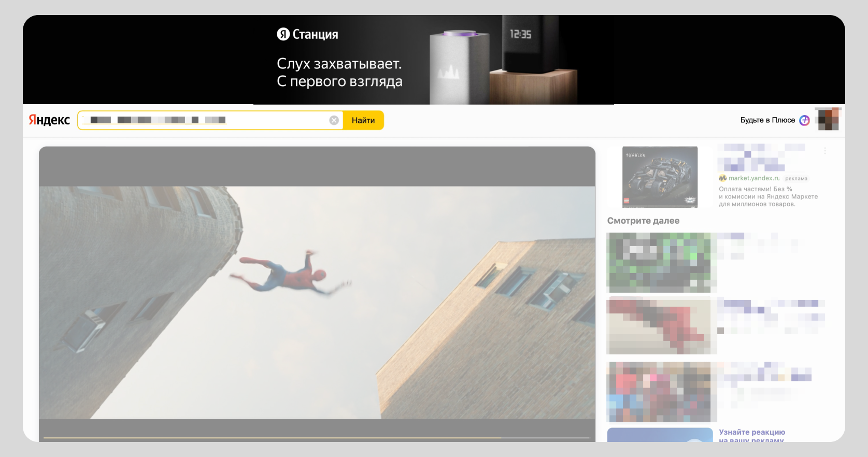Open the Будьте в Плюсе link
Image resolution: width=868 pixels, height=457 pixels.
pyautogui.click(x=767, y=120)
